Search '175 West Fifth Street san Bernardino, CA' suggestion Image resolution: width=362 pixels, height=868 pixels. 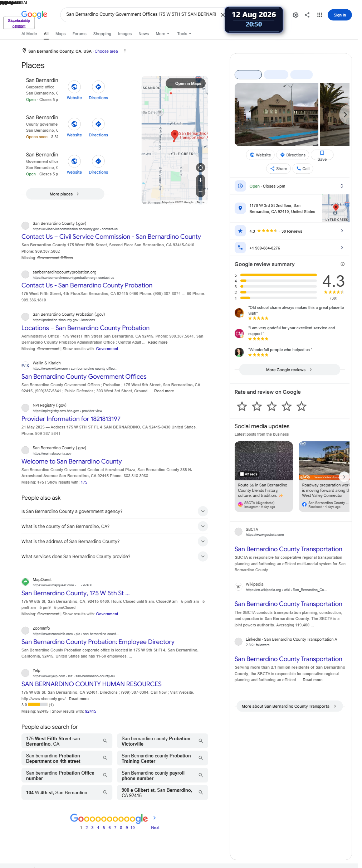click(67, 741)
